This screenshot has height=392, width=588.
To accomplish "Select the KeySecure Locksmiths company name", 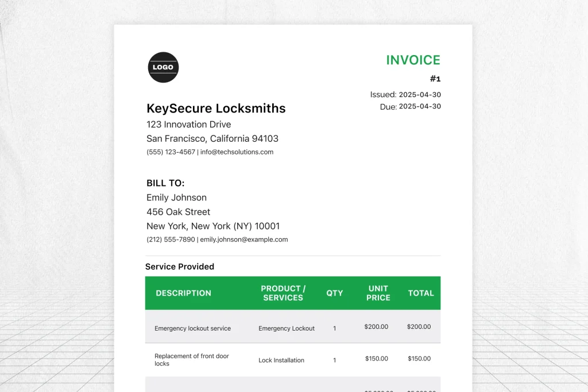I will [x=216, y=108].
